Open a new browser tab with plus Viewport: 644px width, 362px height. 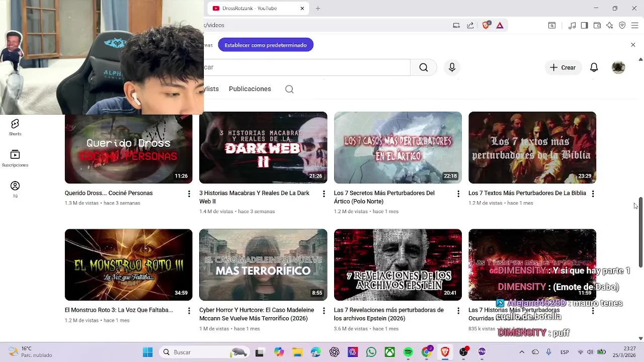[317, 8]
